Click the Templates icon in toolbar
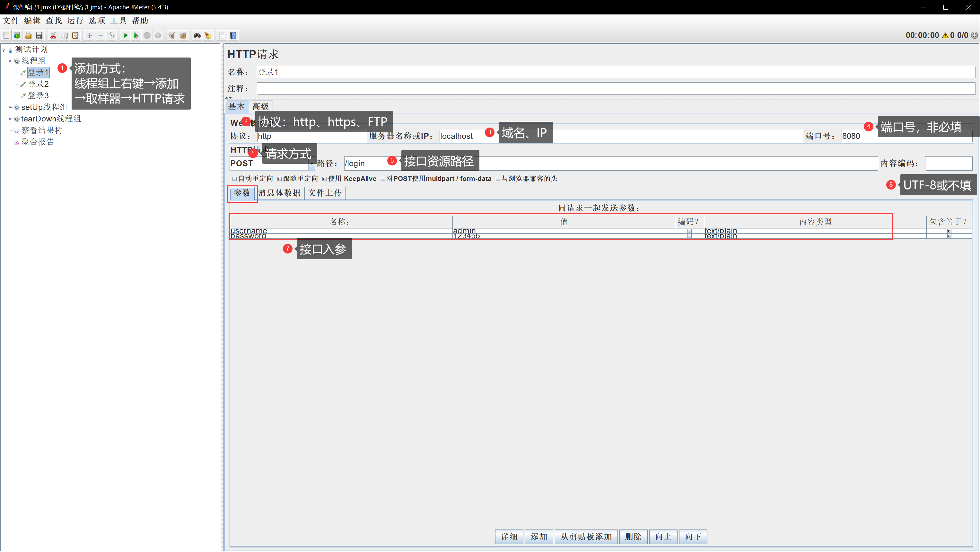The image size is (980, 552). (x=17, y=35)
